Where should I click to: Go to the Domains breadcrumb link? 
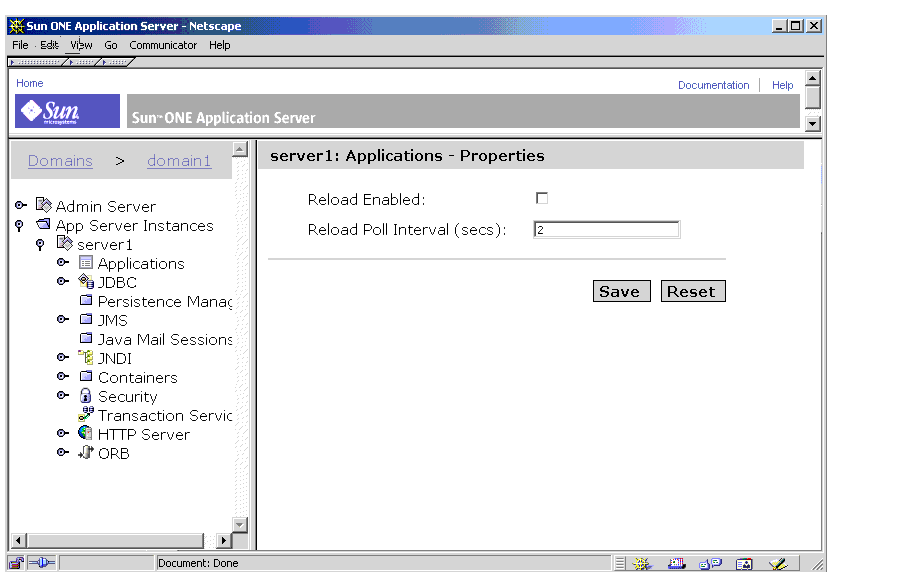[x=60, y=161]
